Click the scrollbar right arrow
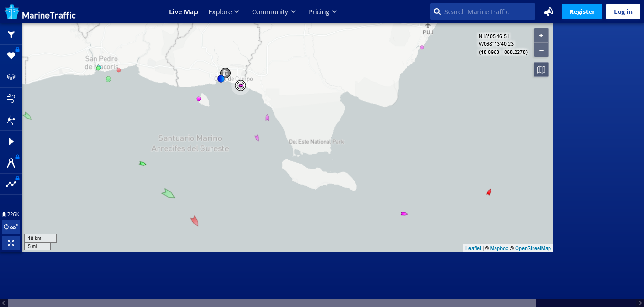 640,303
